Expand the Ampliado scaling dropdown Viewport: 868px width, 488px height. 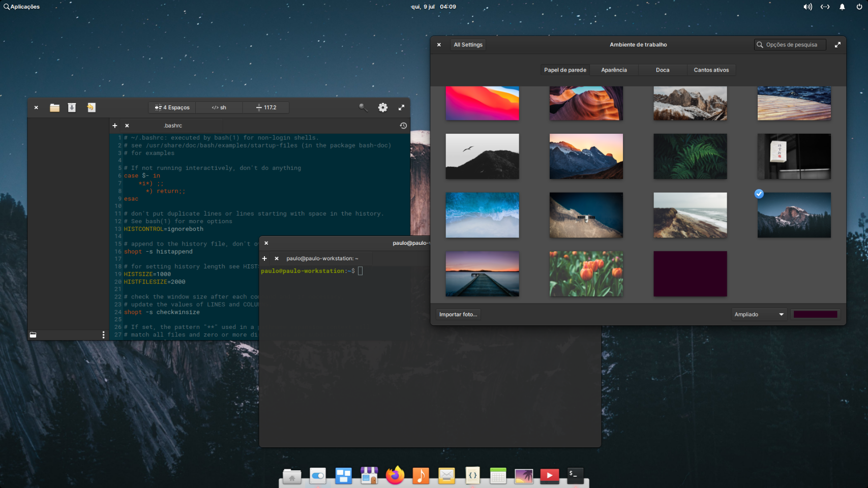pos(759,314)
